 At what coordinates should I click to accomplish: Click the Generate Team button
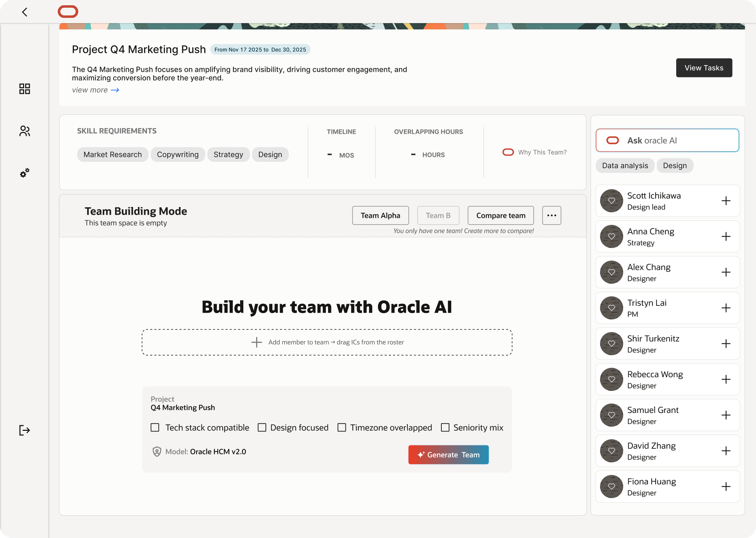[x=448, y=455]
